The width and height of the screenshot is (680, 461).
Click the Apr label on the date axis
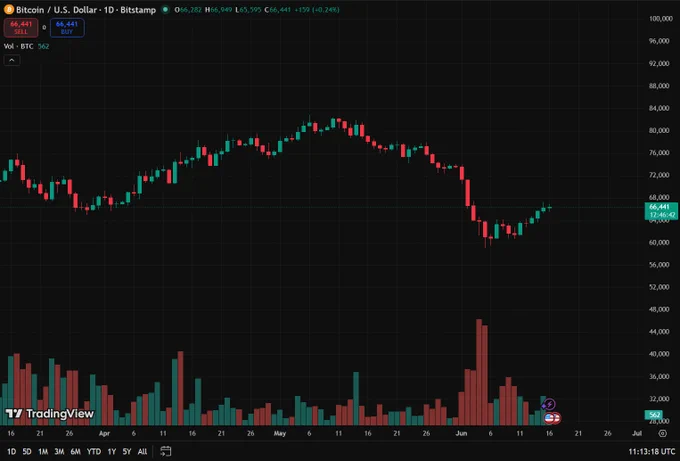(105, 433)
